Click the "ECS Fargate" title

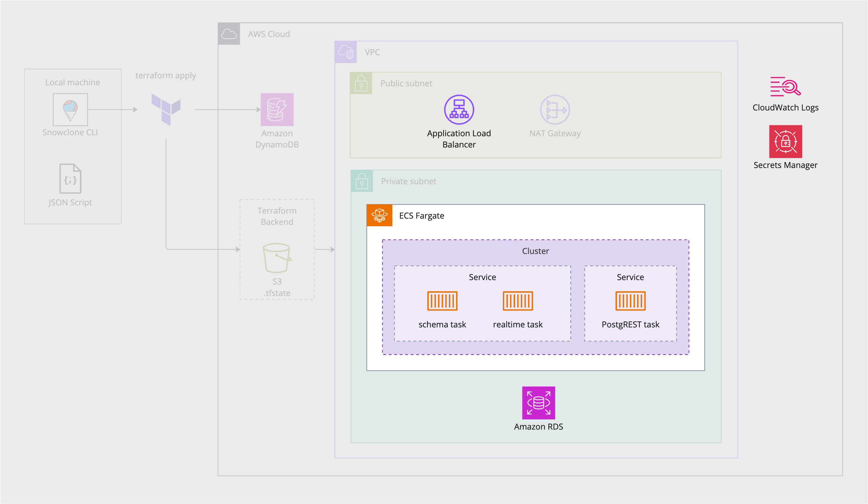(422, 216)
